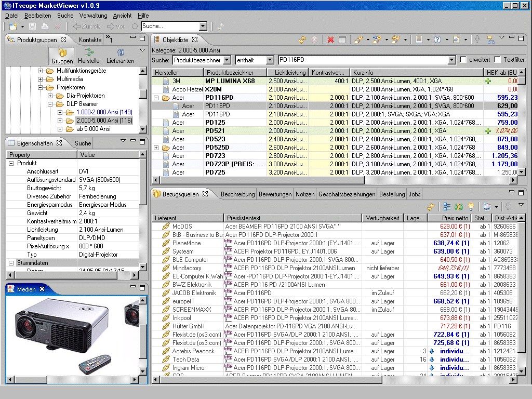Switch to the Kontakte tab

(x=90, y=39)
